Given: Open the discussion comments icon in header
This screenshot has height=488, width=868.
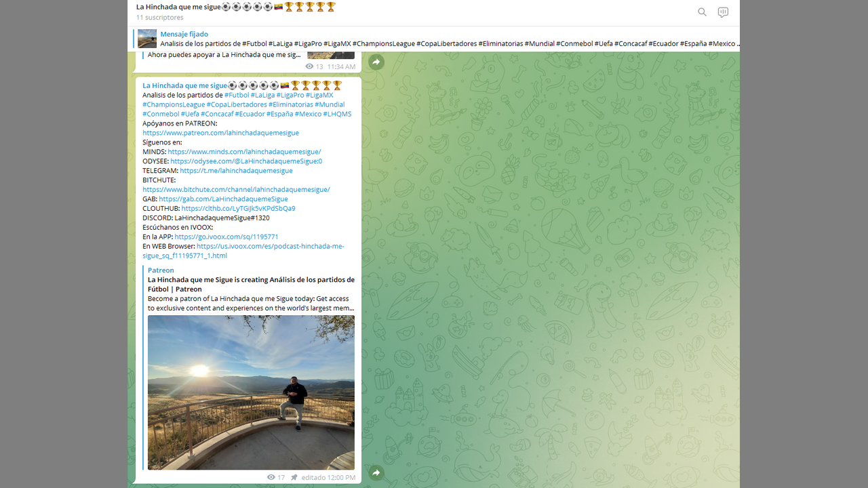Looking at the screenshot, I should pos(723,12).
